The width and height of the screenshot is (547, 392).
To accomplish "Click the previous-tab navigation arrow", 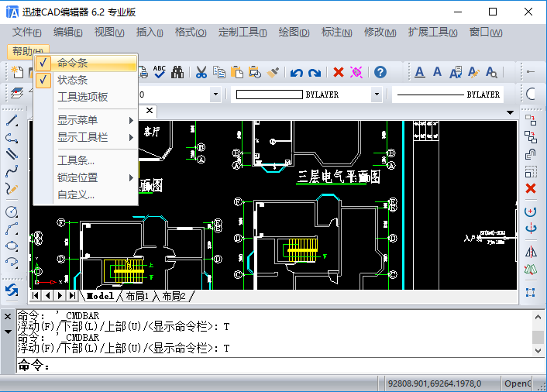I will tap(47, 296).
